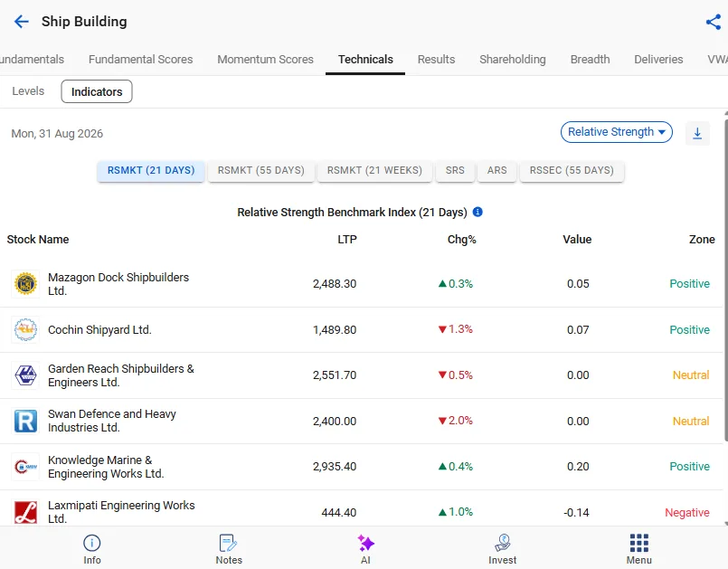Open Garden Reach Shipbuilders & Engineers Ltd.
The width and height of the screenshot is (728, 569).
pos(120,375)
